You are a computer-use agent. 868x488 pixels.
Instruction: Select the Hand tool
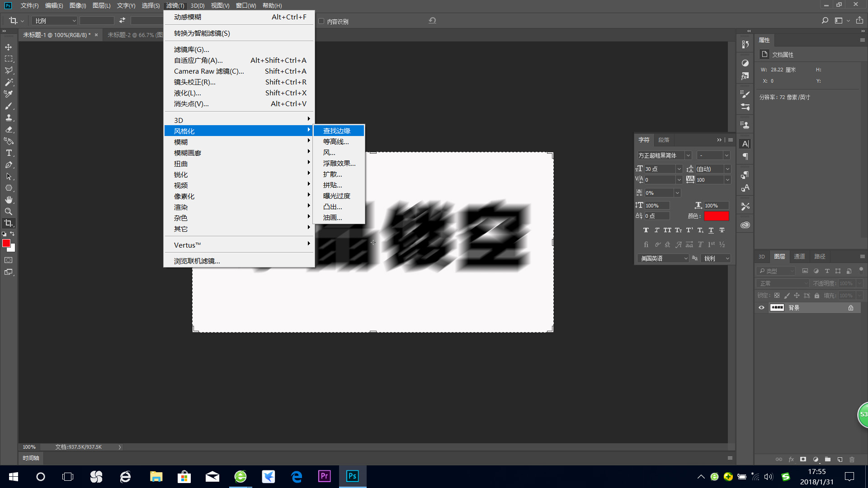[9, 200]
